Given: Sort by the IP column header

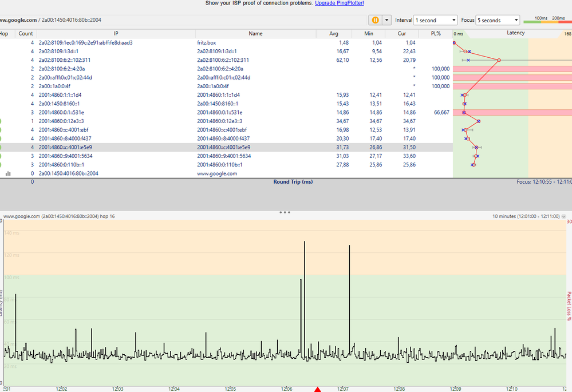Looking at the screenshot, I should click(116, 34).
